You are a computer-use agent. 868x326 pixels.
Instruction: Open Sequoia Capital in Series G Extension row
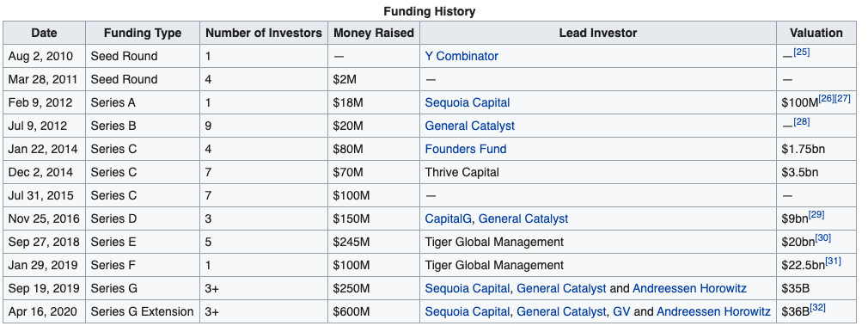pos(468,311)
